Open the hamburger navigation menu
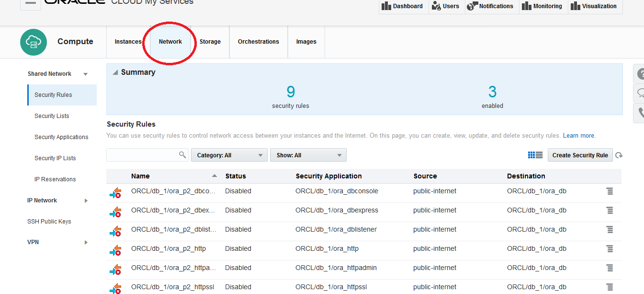644x294 pixels. (x=30, y=3)
